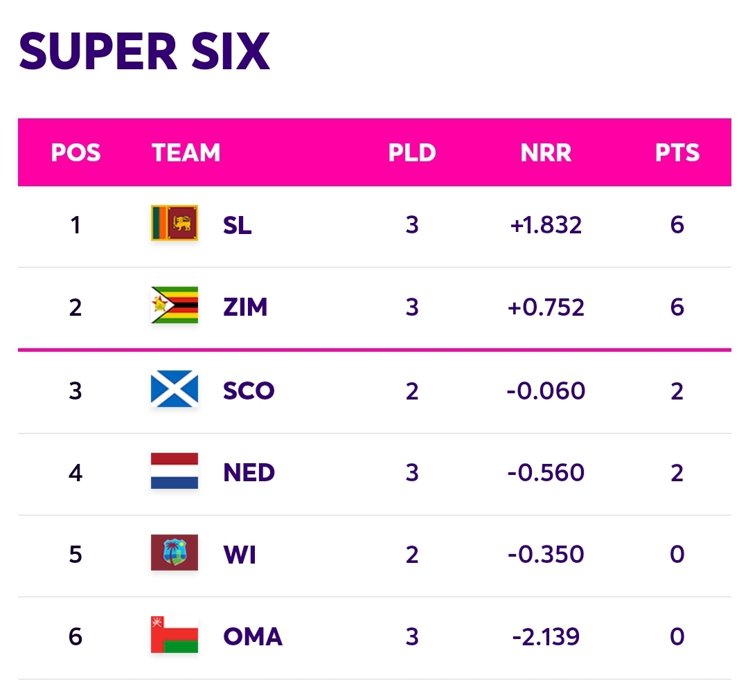Sort by the NRR column header
This screenshot has width=748, height=700.
tap(546, 152)
